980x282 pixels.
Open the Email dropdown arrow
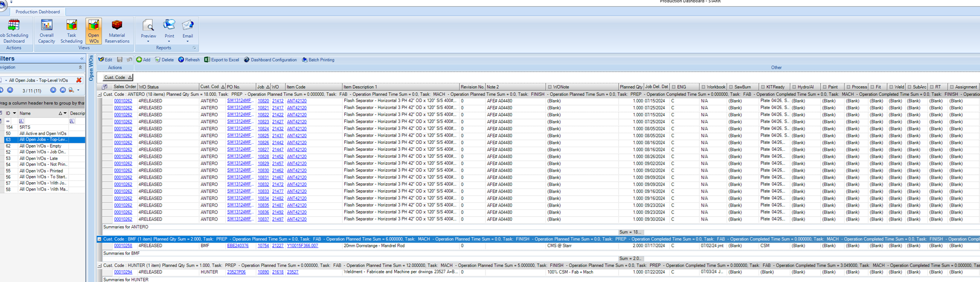coord(188,41)
